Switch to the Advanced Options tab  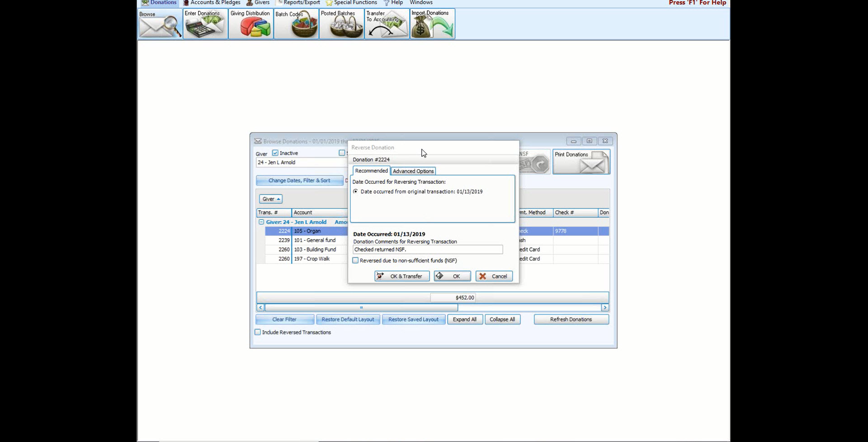pos(413,171)
